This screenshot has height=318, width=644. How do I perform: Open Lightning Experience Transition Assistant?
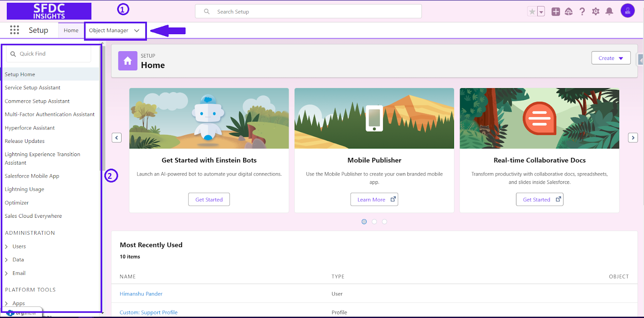coord(42,159)
